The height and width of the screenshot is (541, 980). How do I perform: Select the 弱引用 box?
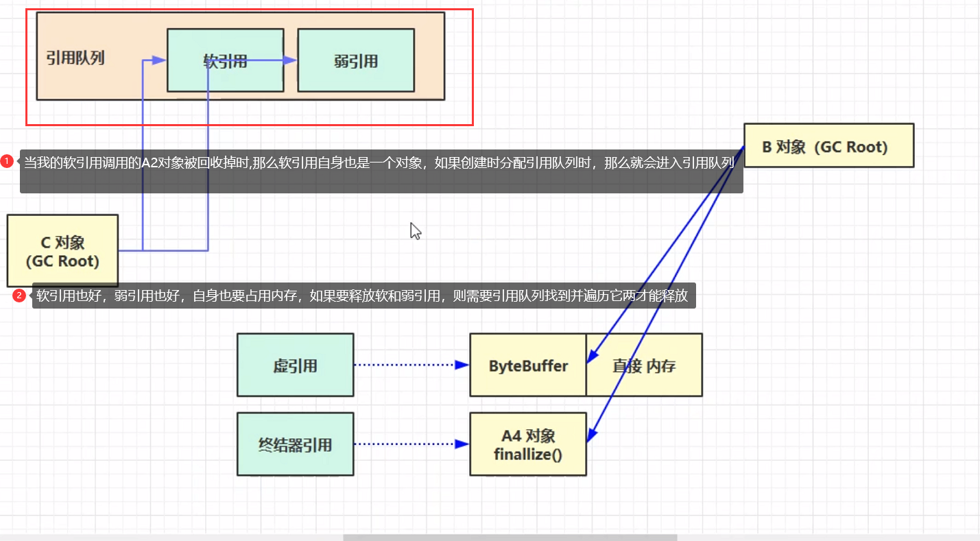point(356,60)
